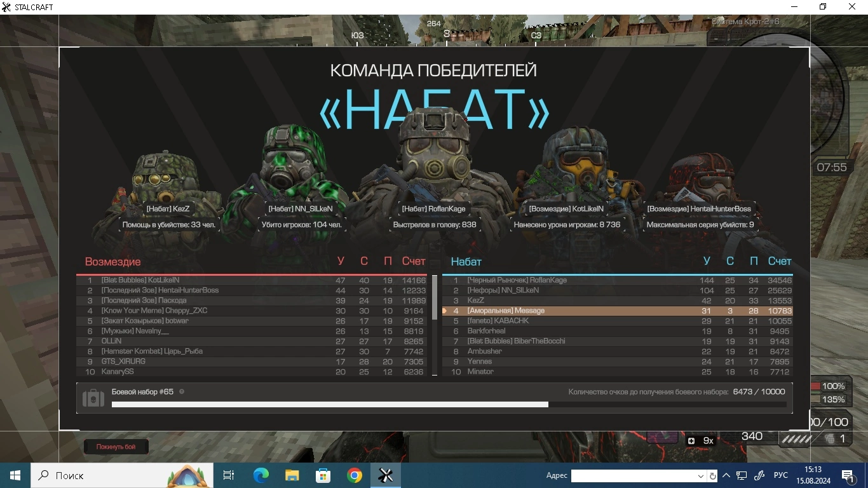
Task: Select the Набат team header
Action: (x=466, y=262)
